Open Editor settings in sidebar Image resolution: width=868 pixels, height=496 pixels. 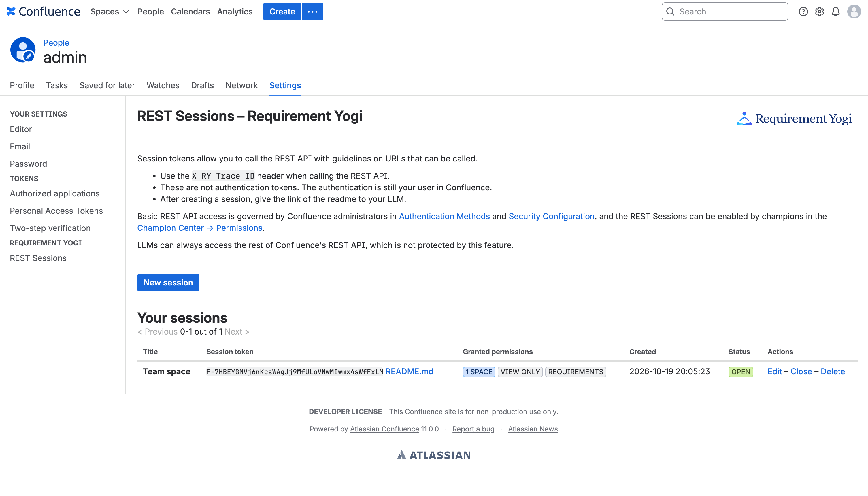(x=21, y=129)
